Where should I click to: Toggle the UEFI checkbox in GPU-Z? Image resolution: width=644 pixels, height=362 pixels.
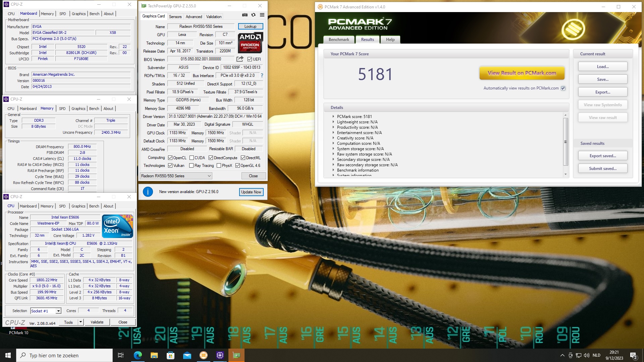click(250, 59)
